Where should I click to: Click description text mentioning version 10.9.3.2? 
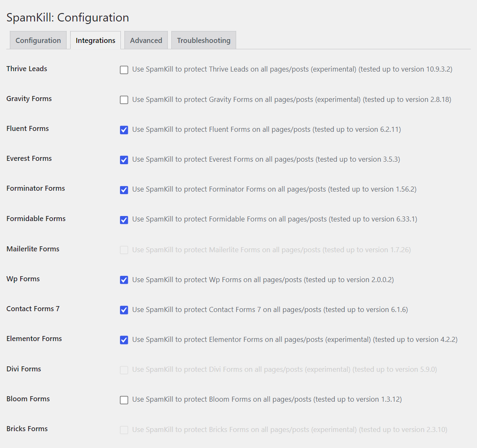click(x=292, y=69)
